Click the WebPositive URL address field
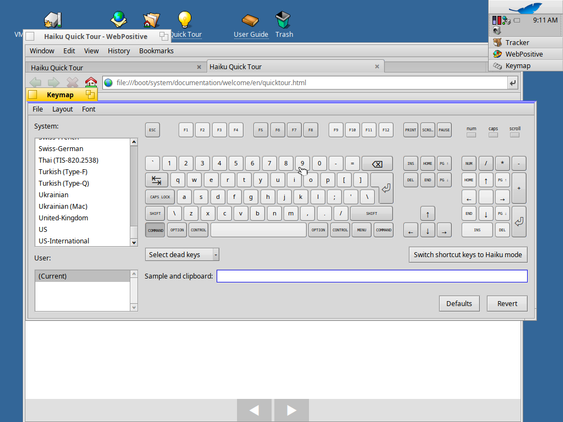 (304, 83)
